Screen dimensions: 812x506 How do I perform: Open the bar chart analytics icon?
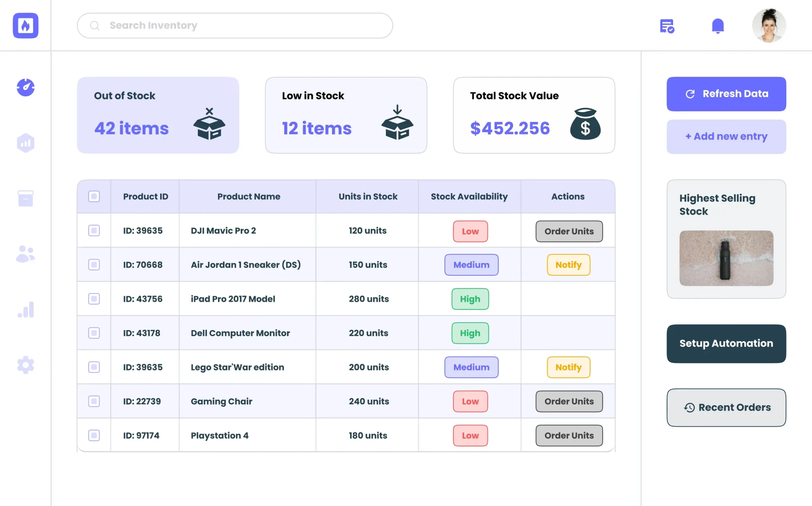click(25, 310)
